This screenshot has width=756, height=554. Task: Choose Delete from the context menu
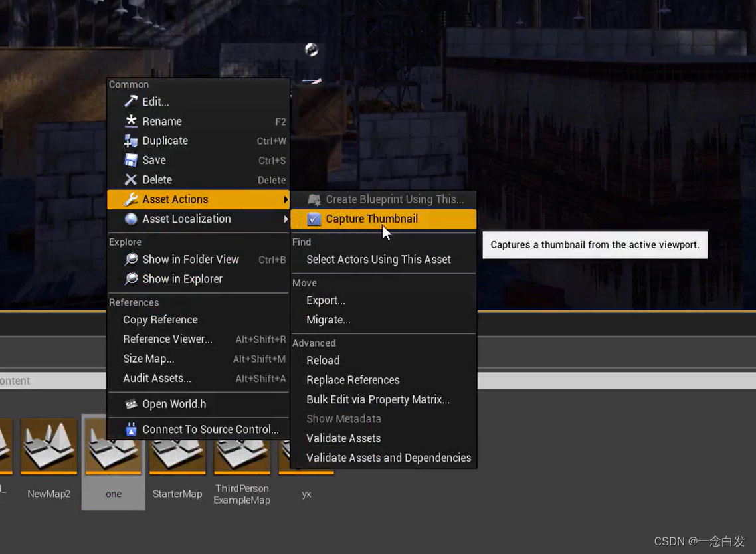point(198,179)
